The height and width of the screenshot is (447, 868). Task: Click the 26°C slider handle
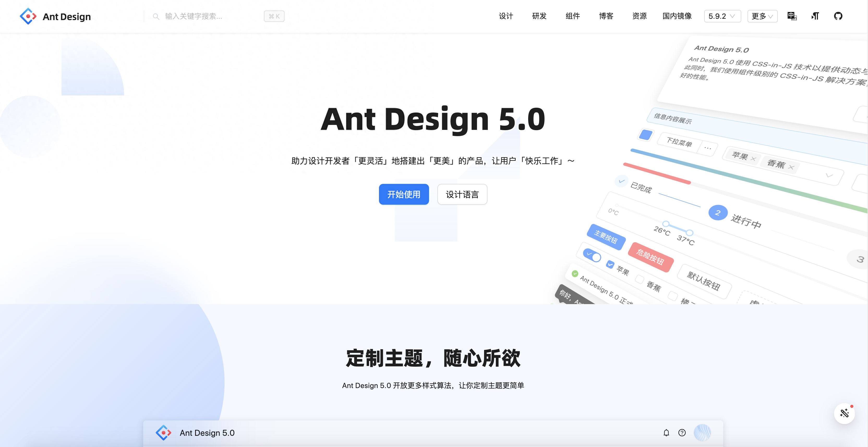coord(666,224)
